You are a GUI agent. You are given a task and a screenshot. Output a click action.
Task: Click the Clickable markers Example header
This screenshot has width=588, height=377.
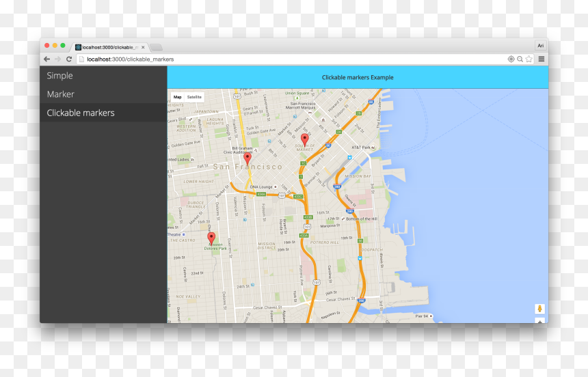[358, 77]
